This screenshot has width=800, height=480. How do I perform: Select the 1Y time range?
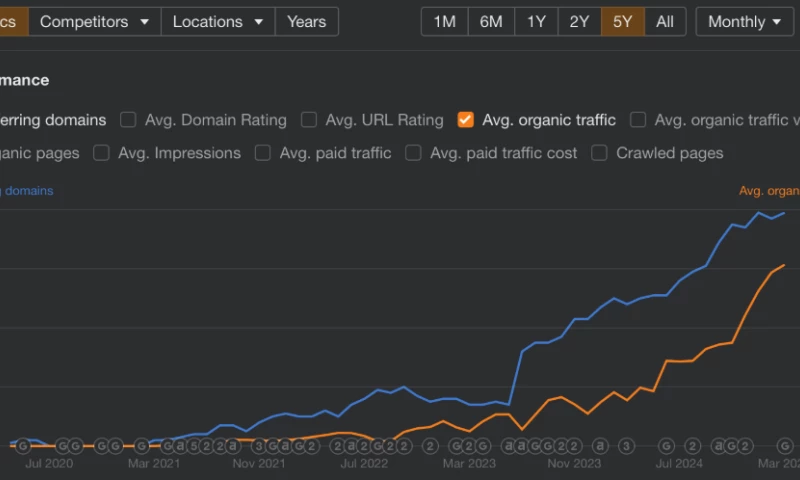(x=535, y=21)
